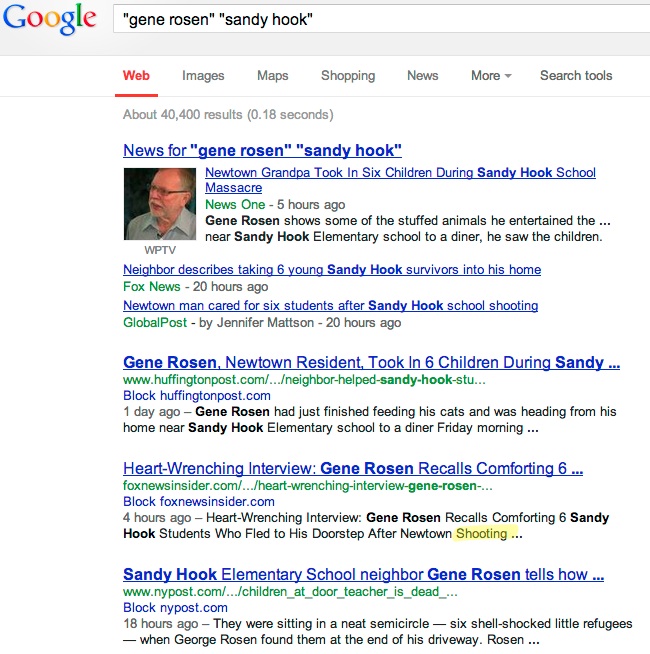The height and width of the screenshot is (654, 650).
Task: Click the News One source label
Action: [235, 204]
